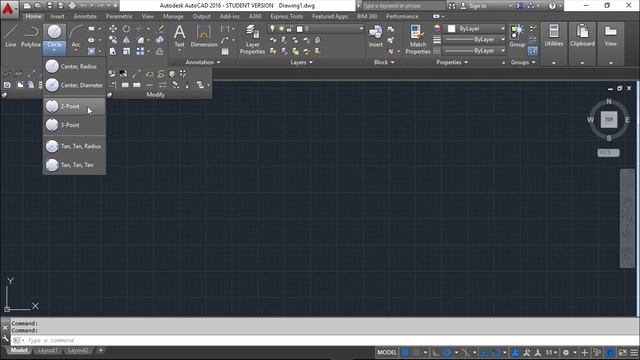Toggle layer on/off lightbulb in layer dropdown
This screenshot has width=640, height=360.
pyautogui.click(x=272, y=29)
